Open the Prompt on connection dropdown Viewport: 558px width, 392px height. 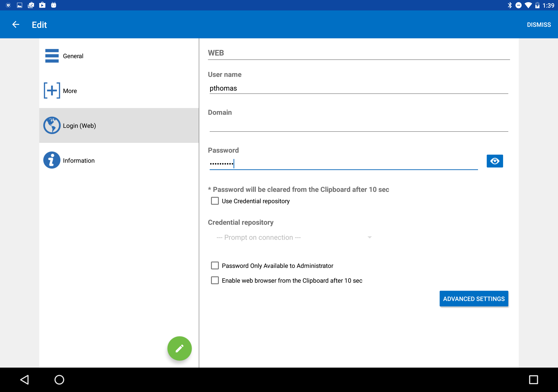point(294,237)
